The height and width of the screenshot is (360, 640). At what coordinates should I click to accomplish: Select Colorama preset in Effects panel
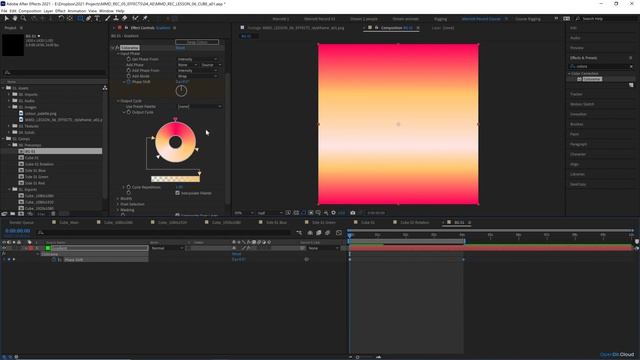point(591,79)
